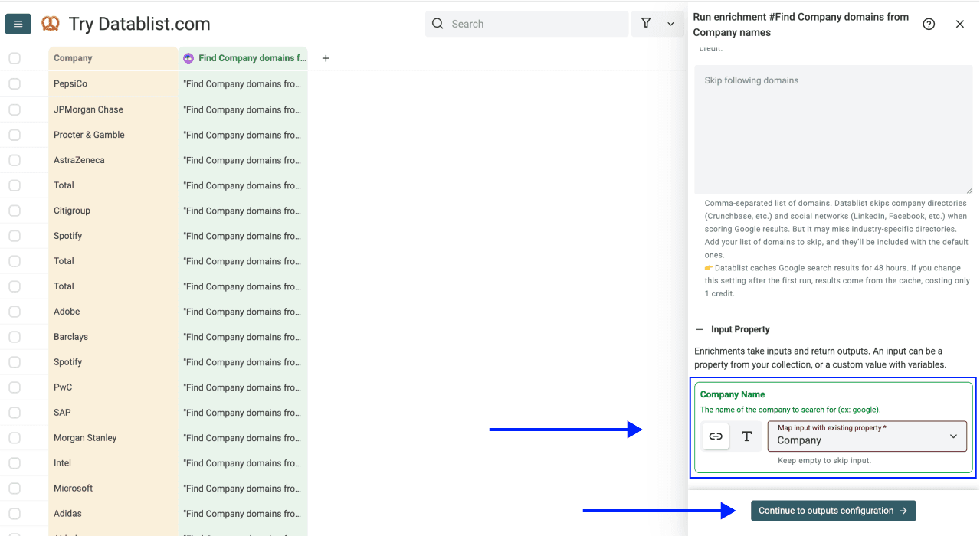This screenshot has height=536, width=980.
Task: Select the T icon for a custom value input
Action: point(746,436)
